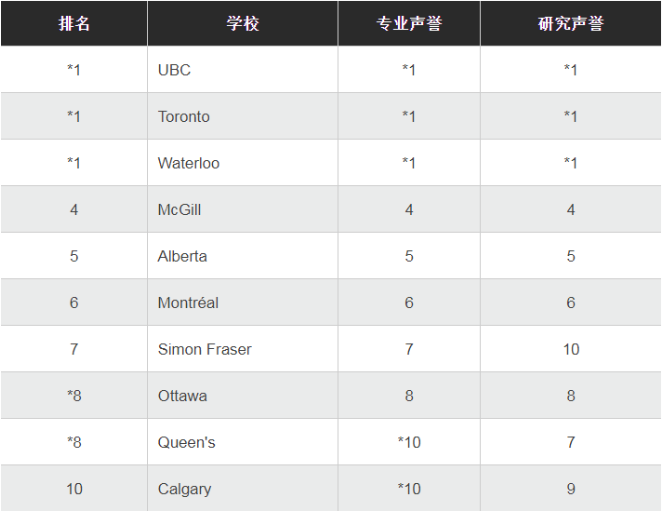The image size is (662, 513).
Task: Click the Waterloo school name
Action: coord(189,163)
